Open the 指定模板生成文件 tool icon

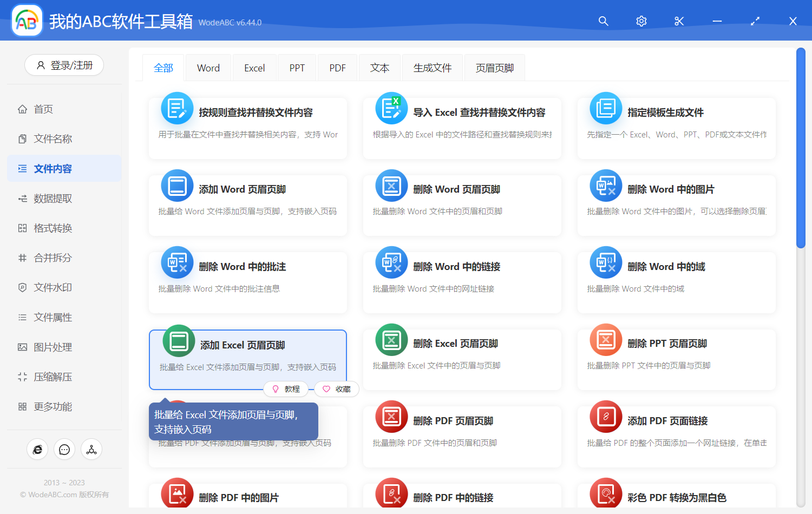coord(605,108)
